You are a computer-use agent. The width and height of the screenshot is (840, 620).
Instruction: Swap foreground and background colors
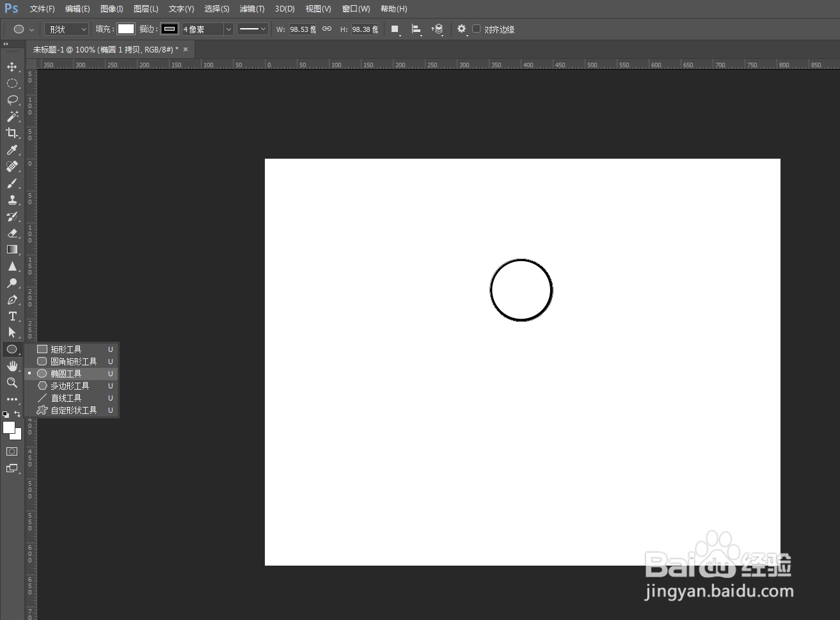17,414
